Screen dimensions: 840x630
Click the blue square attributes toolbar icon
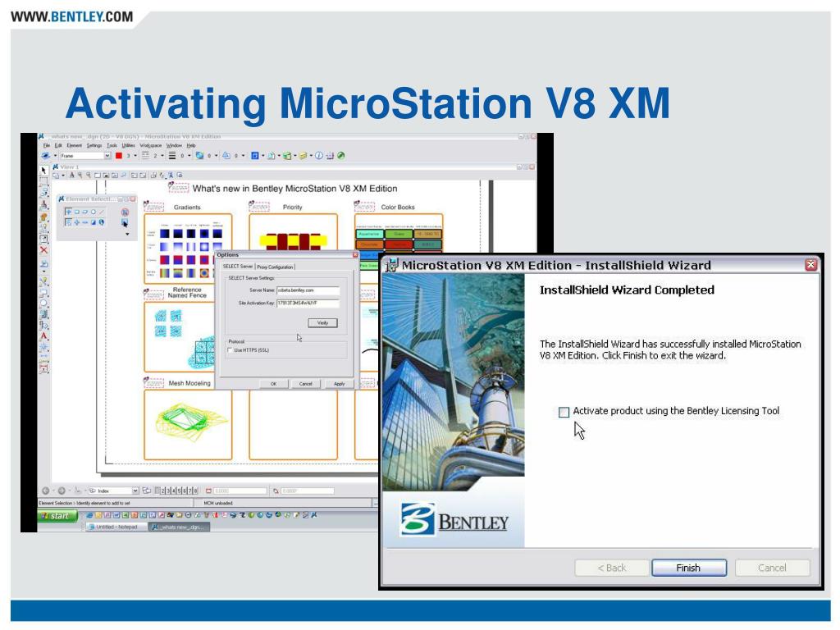pos(255,155)
